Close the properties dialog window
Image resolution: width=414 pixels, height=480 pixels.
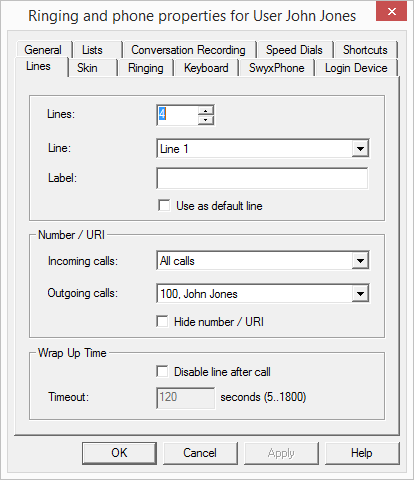[391, 12]
